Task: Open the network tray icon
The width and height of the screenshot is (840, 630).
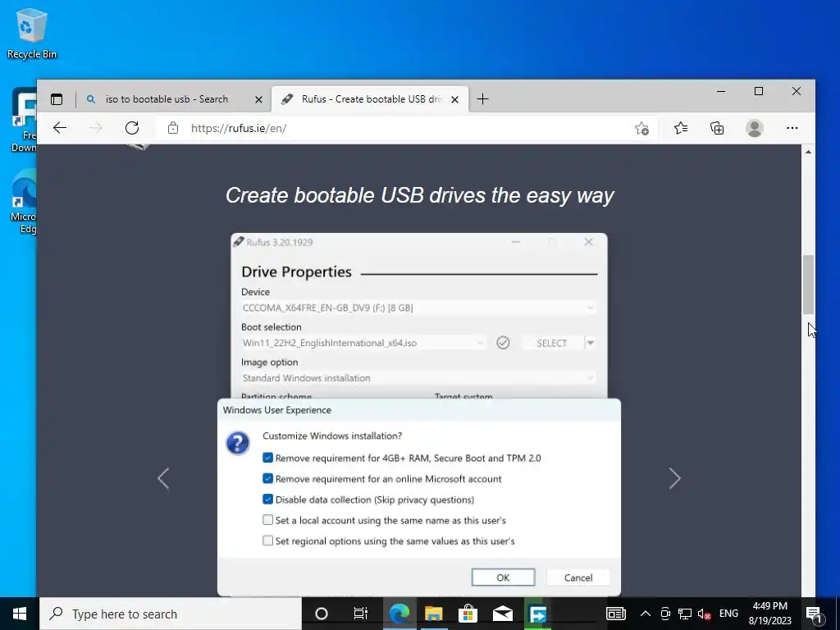Action: 685,614
